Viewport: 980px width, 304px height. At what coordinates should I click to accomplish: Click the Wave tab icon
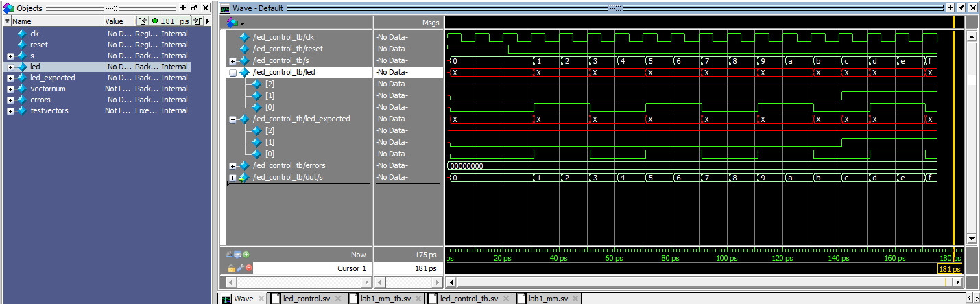click(226, 299)
